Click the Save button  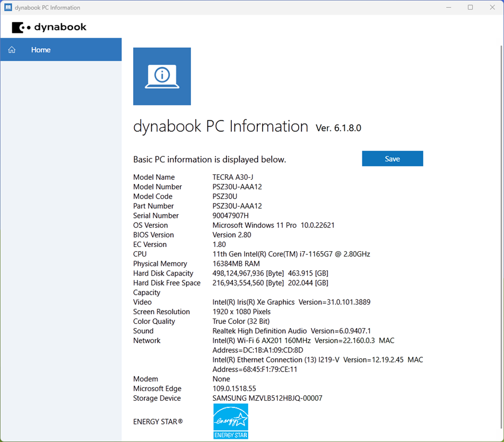(x=393, y=158)
